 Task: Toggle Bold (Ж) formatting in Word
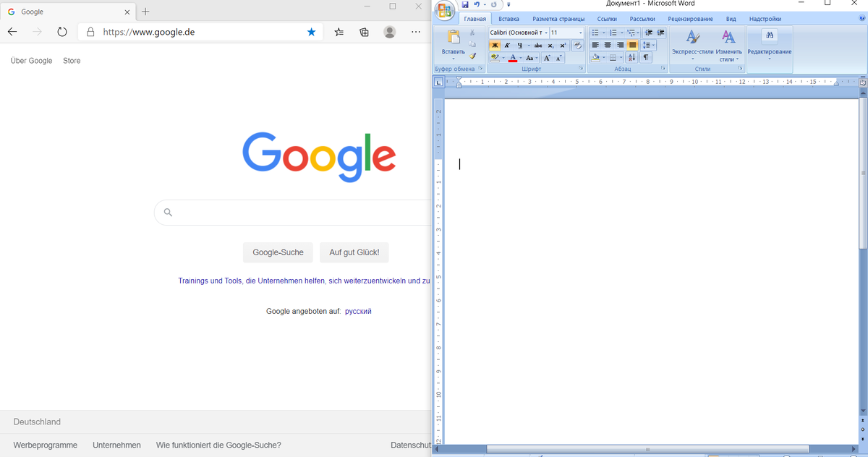click(495, 46)
